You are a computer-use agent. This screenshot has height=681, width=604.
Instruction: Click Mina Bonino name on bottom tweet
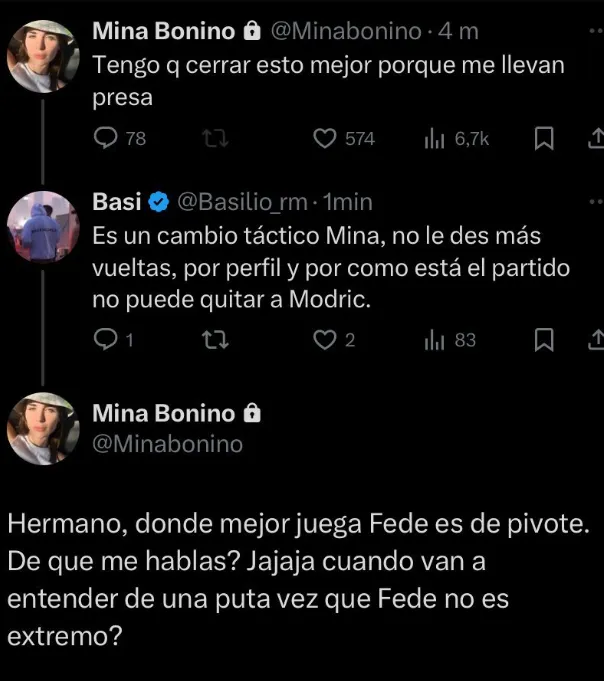164,413
